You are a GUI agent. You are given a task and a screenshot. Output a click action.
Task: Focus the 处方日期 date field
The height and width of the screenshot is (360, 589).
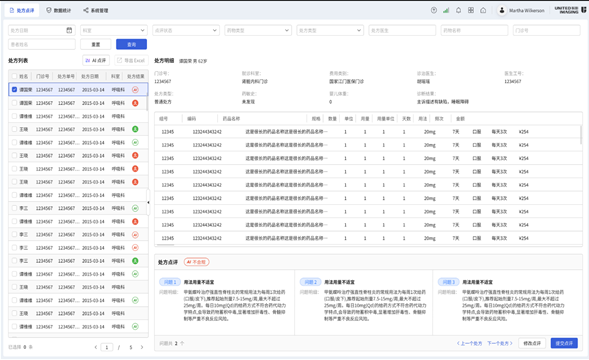coord(42,30)
